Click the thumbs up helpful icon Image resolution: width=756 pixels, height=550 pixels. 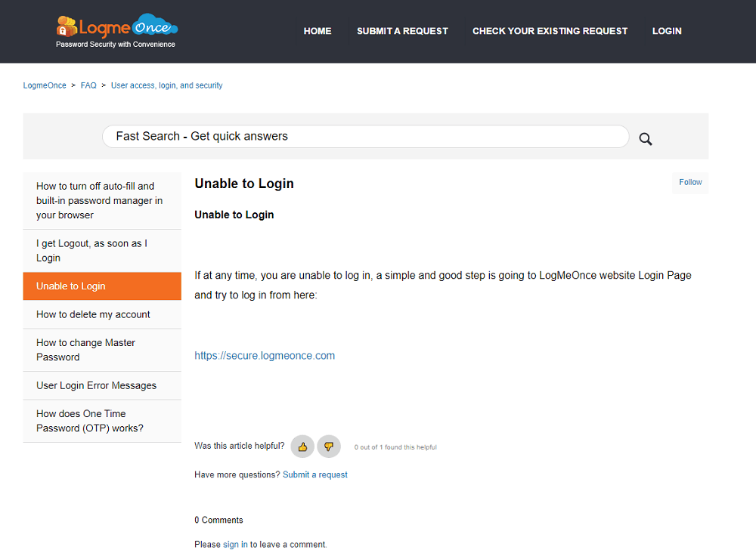pos(303,446)
